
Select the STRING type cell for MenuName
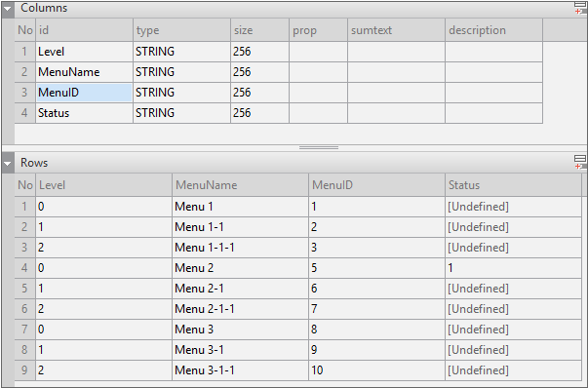[182, 72]
